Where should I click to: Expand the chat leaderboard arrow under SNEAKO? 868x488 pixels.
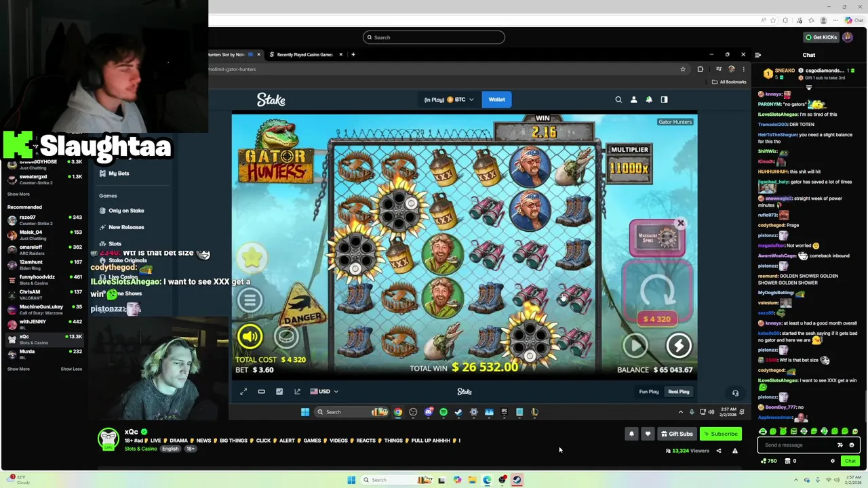[808, 87]
